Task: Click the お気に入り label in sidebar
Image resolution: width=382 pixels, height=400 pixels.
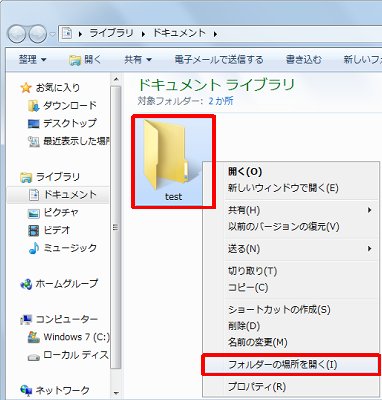Action: point(58,88)
